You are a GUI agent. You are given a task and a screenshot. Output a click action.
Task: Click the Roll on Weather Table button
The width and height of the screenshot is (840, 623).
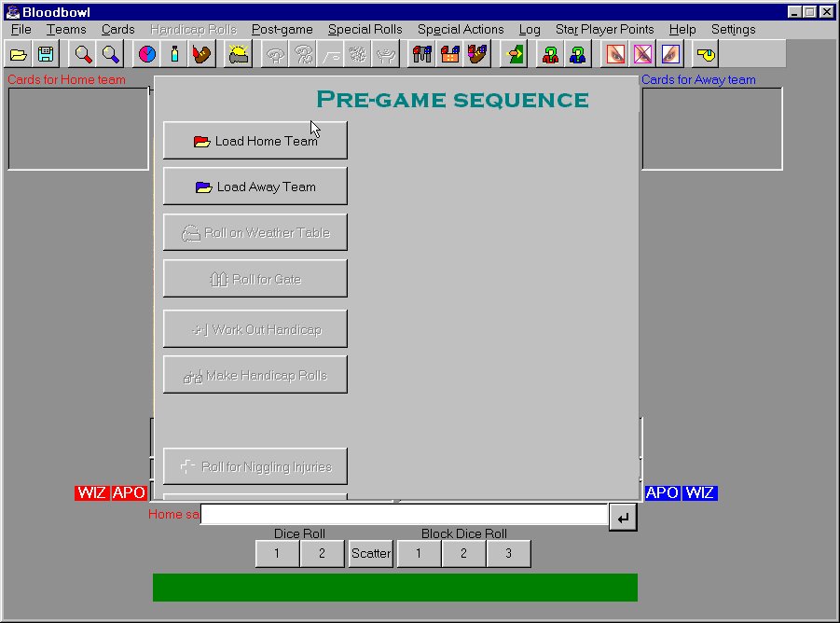point(255,232)
